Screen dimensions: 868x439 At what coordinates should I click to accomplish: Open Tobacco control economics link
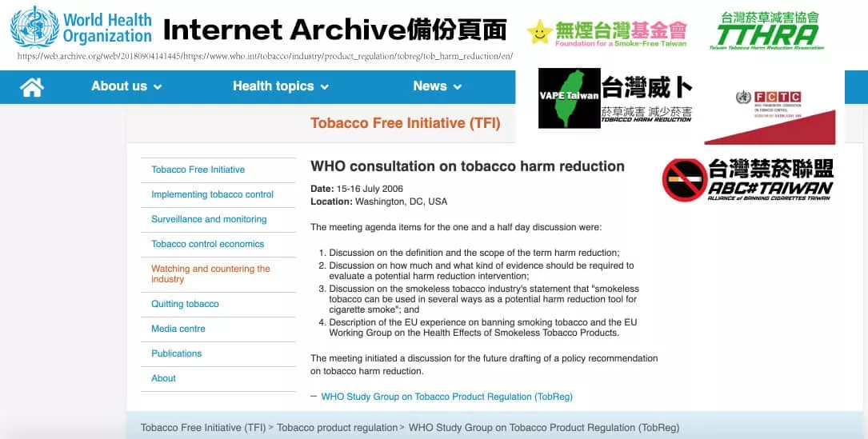207,244
